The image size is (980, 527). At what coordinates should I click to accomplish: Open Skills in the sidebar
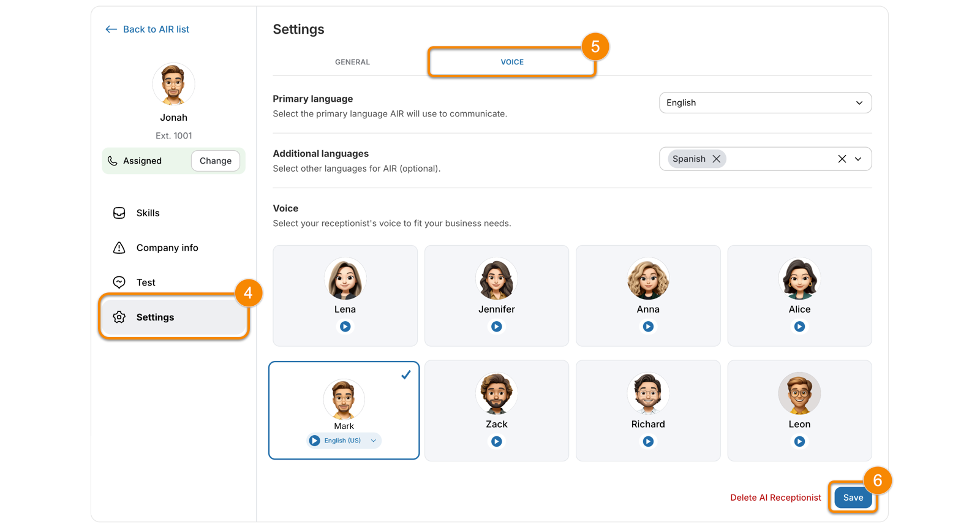click(148, 213)
